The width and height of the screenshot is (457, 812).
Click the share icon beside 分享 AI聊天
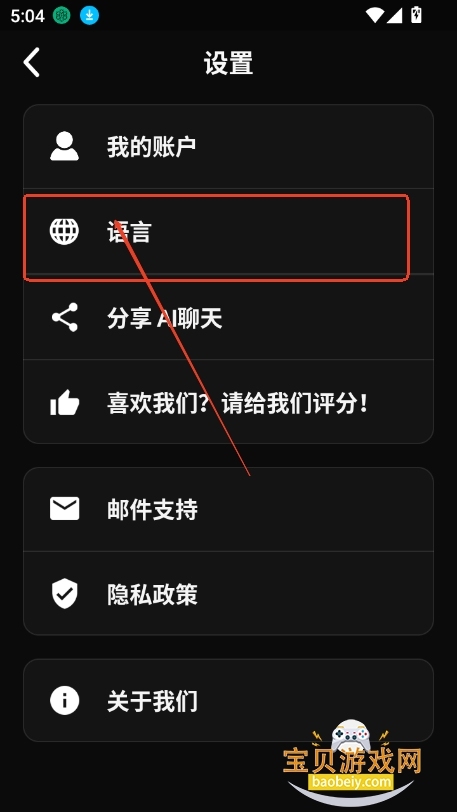click(65, 317)
